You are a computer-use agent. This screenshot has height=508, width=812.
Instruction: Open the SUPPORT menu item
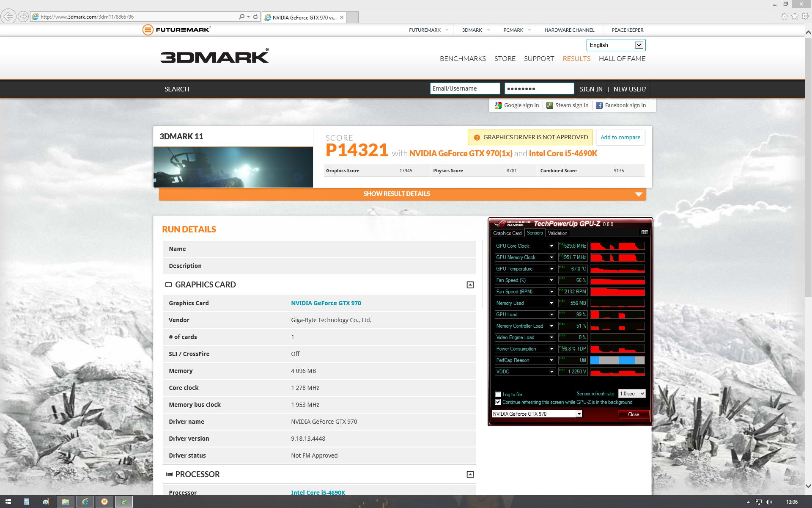coord(539,59)
